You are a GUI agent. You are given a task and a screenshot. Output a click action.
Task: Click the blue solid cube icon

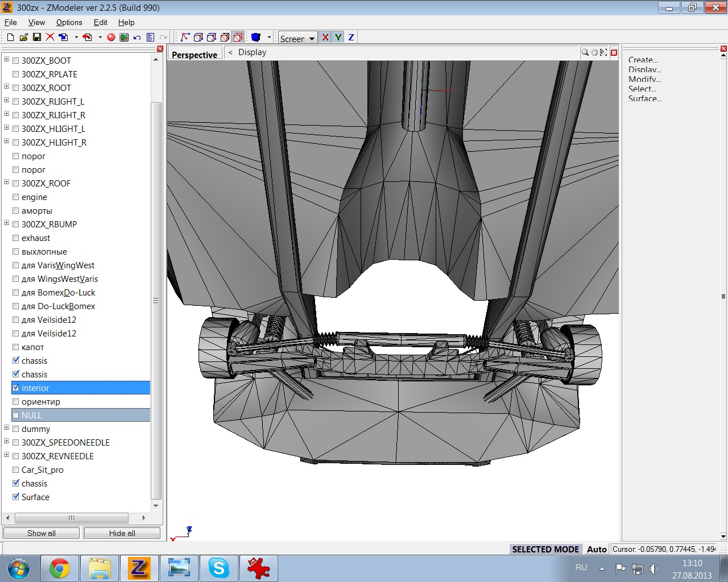click(256, 37)
